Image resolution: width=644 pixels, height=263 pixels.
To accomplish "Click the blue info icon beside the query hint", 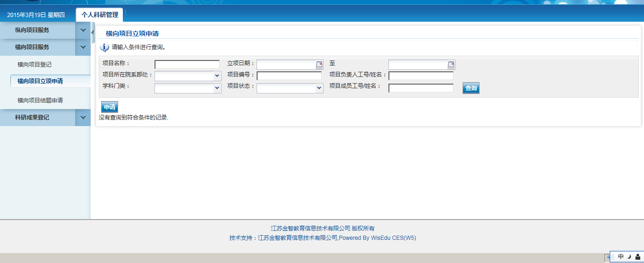I will click(105, 48).
